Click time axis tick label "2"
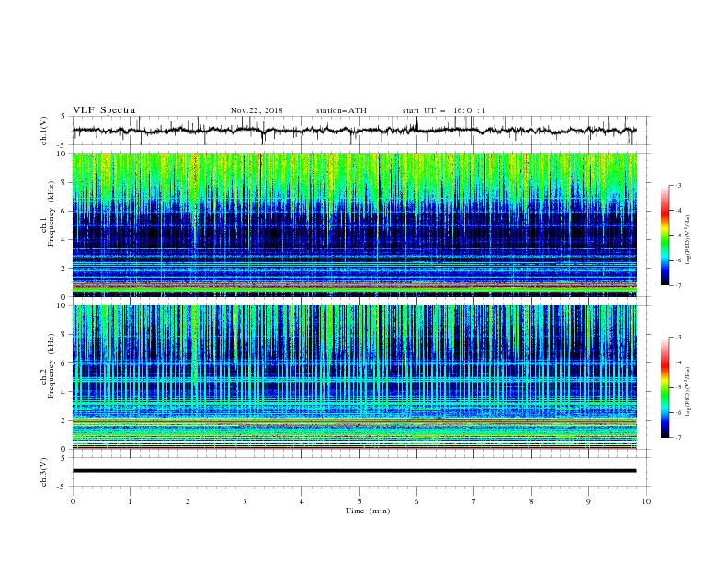The image size is (728, 563). 188,501
